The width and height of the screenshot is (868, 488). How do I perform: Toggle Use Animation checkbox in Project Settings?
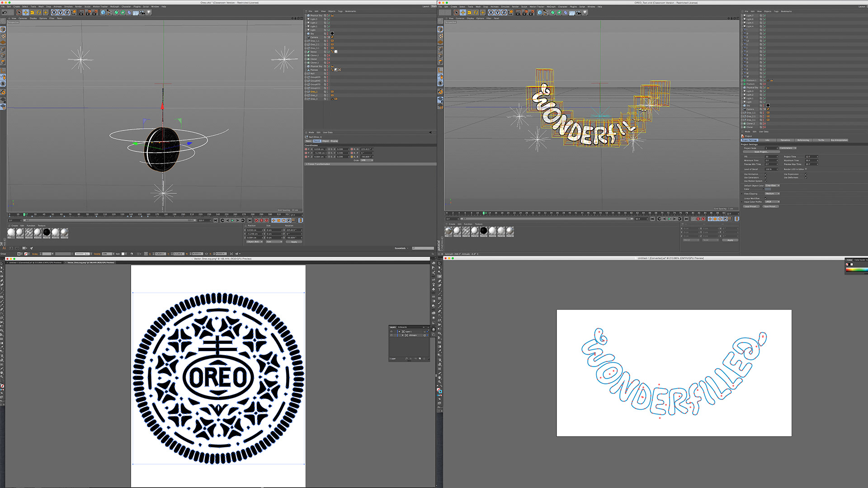[766, 174]
